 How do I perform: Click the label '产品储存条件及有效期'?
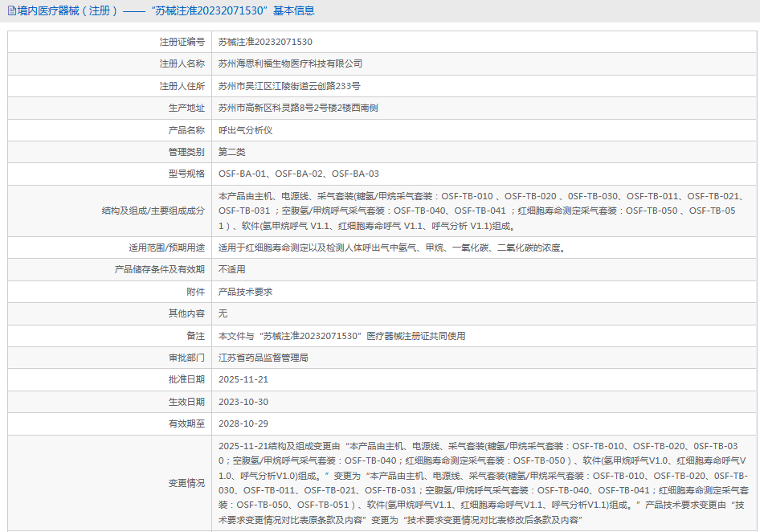coord(159,270)
